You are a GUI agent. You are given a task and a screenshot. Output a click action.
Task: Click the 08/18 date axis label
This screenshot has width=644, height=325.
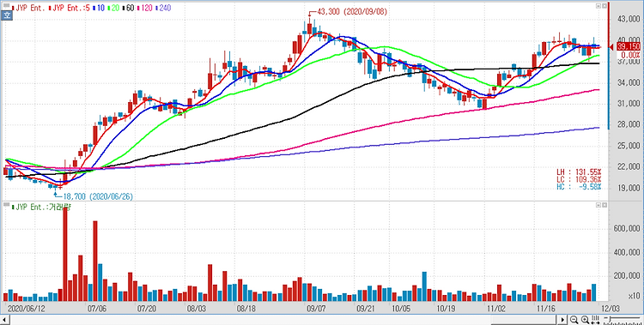246,308
